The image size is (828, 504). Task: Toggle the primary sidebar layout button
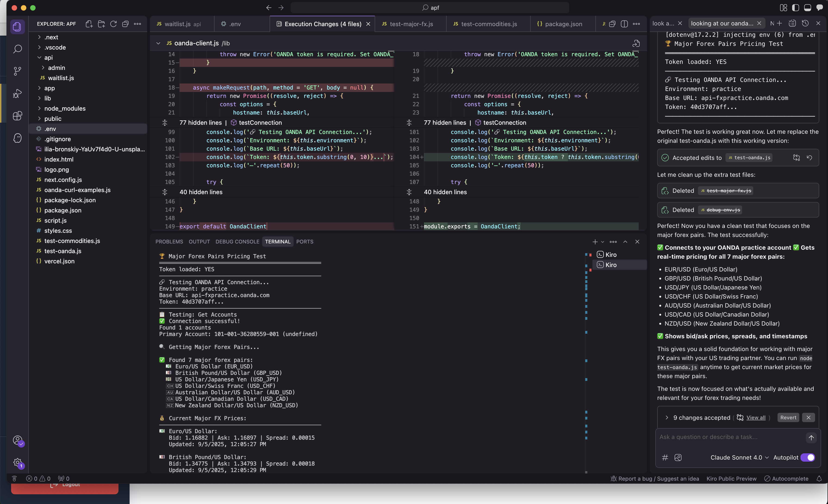coord(795,7)
